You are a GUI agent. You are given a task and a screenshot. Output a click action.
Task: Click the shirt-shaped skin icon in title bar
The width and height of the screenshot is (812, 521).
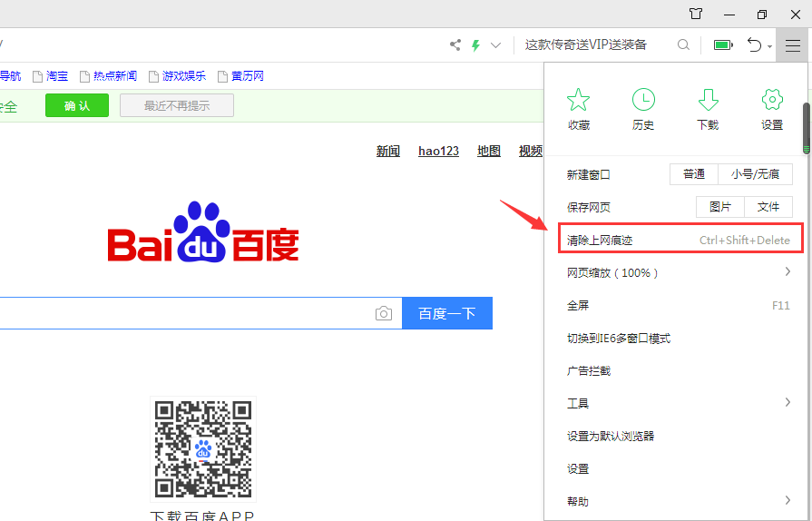tap(696, 14)
